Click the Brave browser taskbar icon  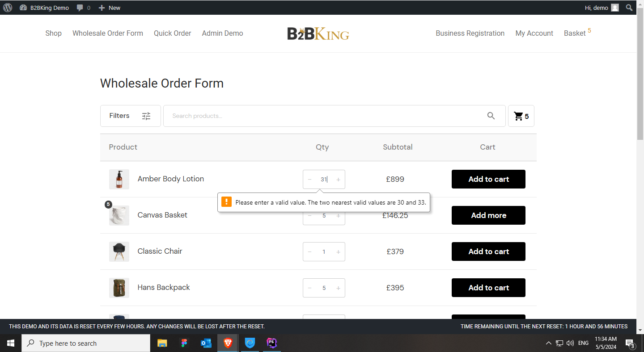click(228, 343)
